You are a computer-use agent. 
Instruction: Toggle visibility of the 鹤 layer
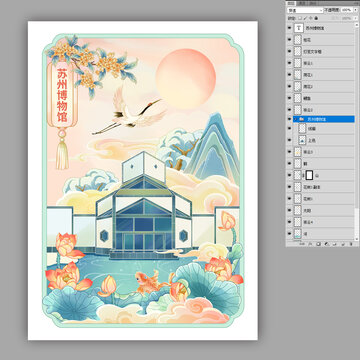tap(289, 164)
